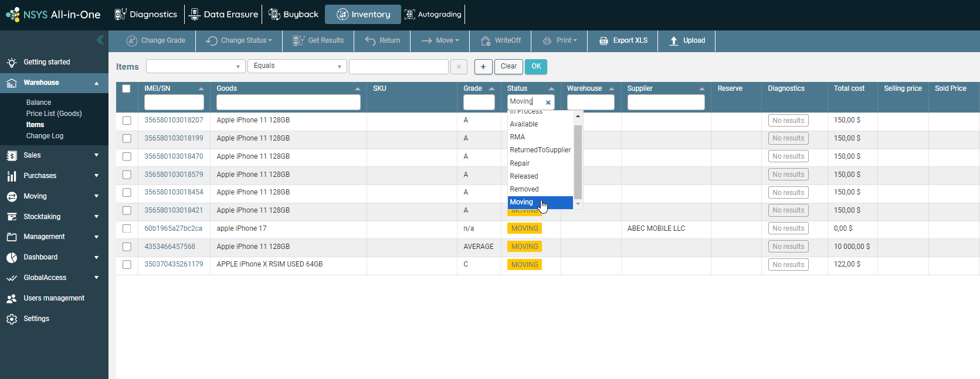Click the OK filter button
Viewport: 980px width, 379px height.
click(536, 67)
